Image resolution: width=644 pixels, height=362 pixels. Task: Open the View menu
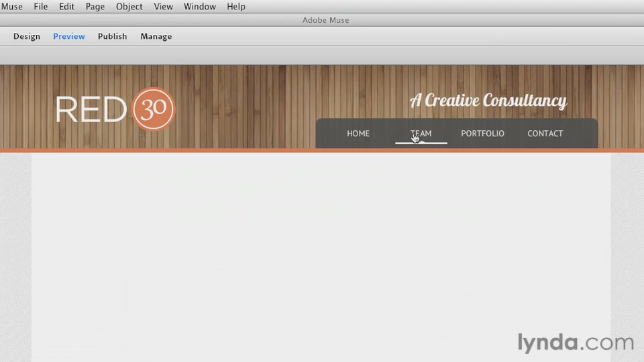pyautogui.click(x=163, y=7)
